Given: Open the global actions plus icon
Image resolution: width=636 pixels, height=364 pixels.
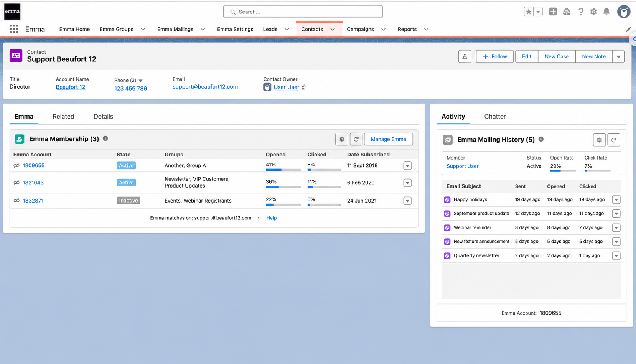Looking at the screenshot, I should click(x=553, y=12).
